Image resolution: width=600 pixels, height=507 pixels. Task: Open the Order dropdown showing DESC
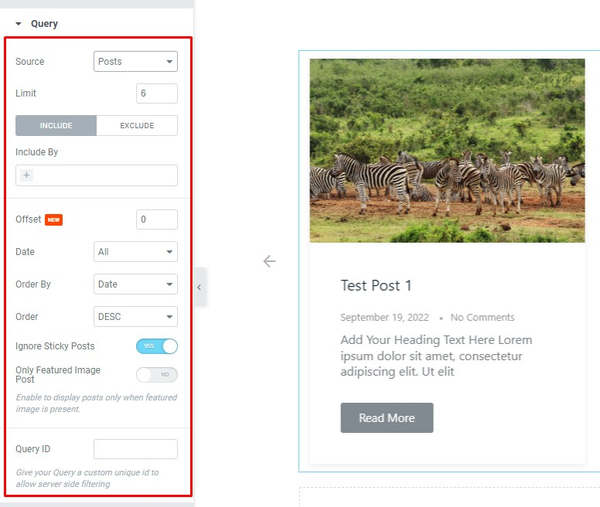(x=135, y=316)
